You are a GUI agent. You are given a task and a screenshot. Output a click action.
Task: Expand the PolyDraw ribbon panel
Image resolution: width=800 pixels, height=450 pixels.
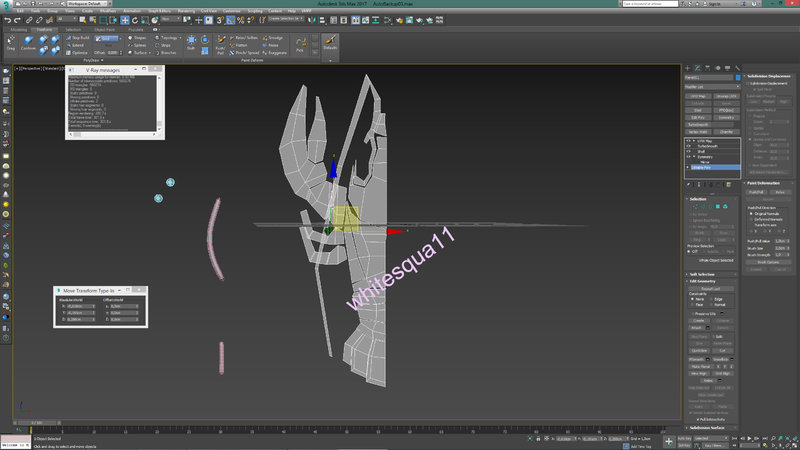pyautogui.click(x=93, y=60)
